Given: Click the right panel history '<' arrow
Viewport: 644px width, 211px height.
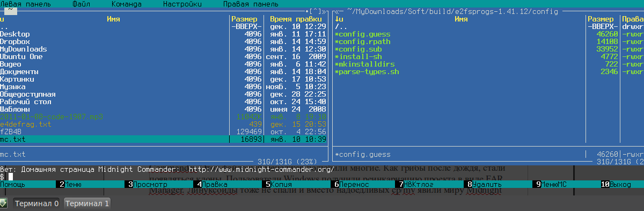Looking at the screenshot, I should click(x=336, y=11).
